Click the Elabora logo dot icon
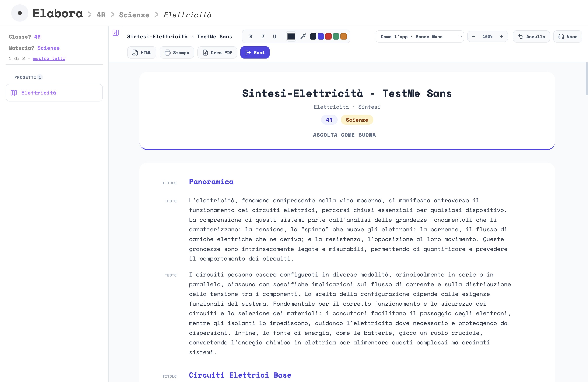The width and height of the screenshot is (588, 382). click(20, 13)
